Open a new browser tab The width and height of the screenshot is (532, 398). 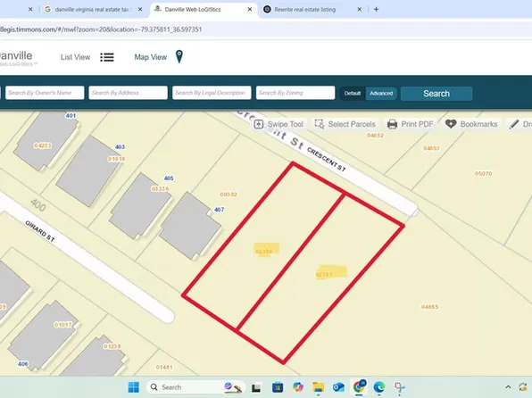[377, 10]
